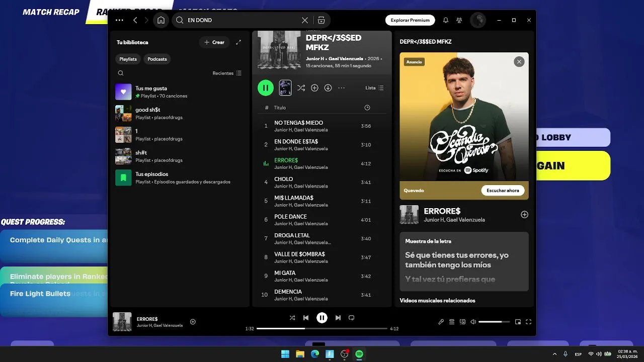Viewport: 644px width, 362px height.
Task: Open File Explorer from the taskbar
Action: pos(300,354)
